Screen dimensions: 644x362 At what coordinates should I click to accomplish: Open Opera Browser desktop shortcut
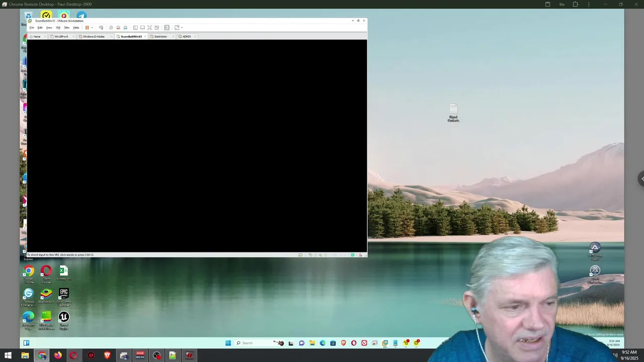click(x=46, y=274)
